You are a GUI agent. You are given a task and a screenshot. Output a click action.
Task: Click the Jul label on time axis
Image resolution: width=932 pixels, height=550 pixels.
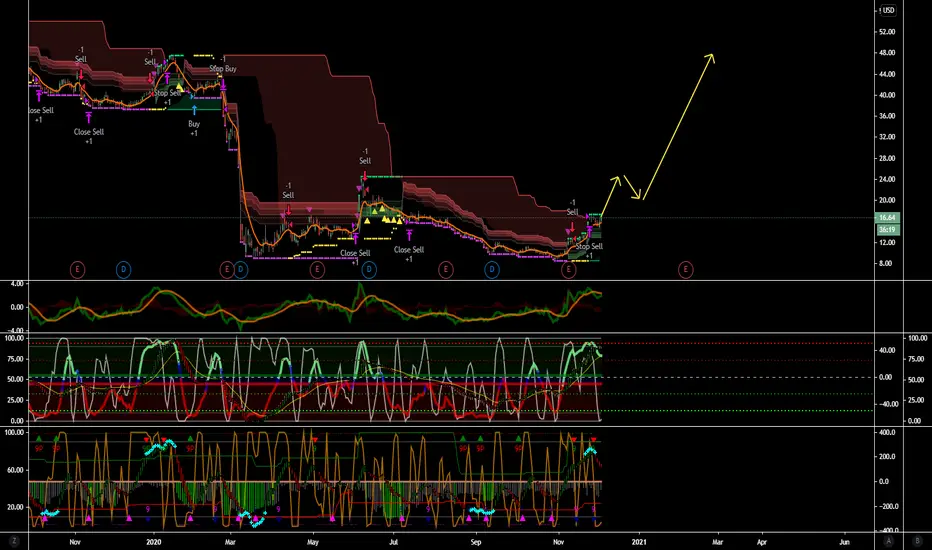click(393, 542)
